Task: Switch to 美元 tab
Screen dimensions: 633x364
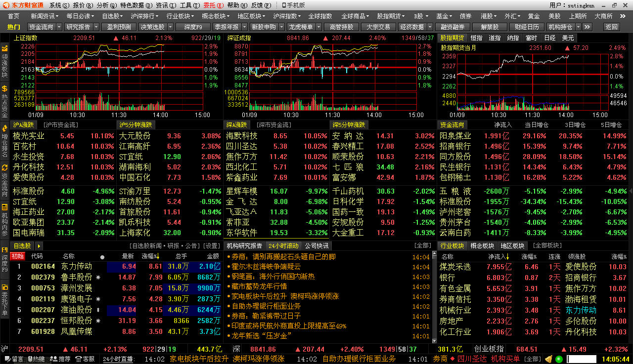Action: click(568, 38)
